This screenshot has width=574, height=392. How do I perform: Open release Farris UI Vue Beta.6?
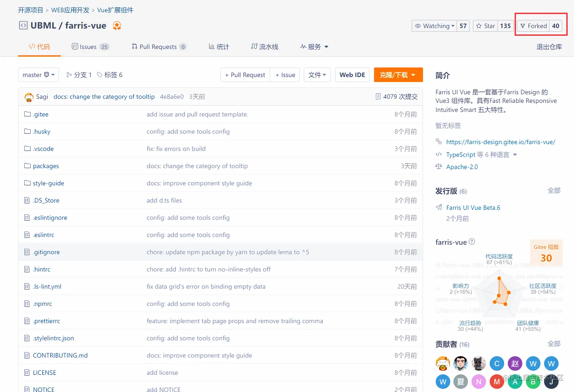click(473, 208)
